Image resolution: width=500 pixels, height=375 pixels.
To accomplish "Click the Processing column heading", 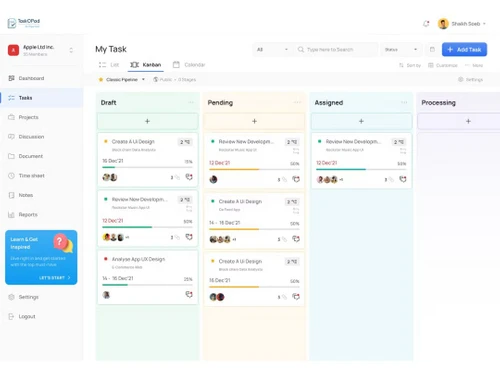I will (438, 103).
